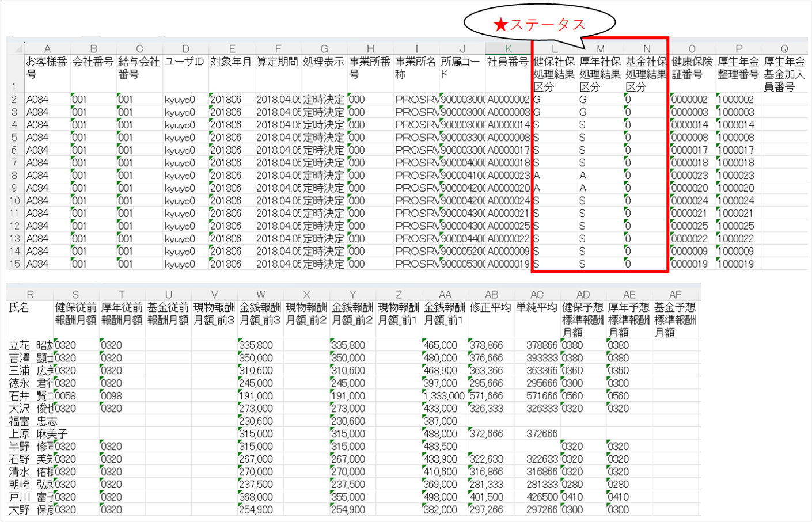812x522 pixels.
Task: Select column K header
Action: tap(508, 49)
